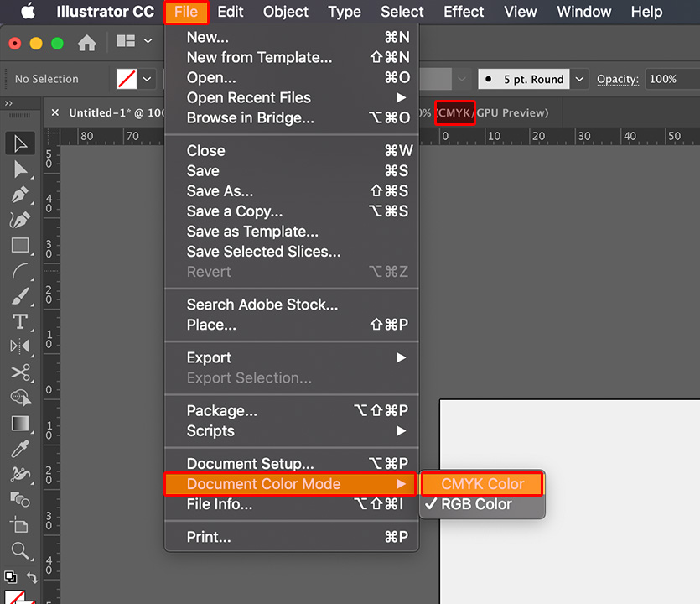Choose New from Template...
700x604 pixels.
click(x=292, y=57)
